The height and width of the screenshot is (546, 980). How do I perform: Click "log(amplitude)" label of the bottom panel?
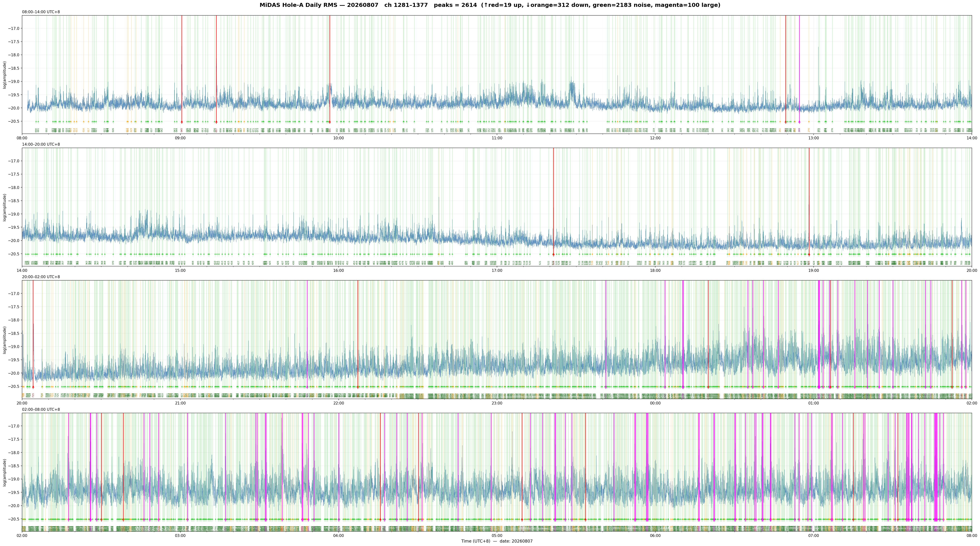pyautogui.click(x=5, y=472)
